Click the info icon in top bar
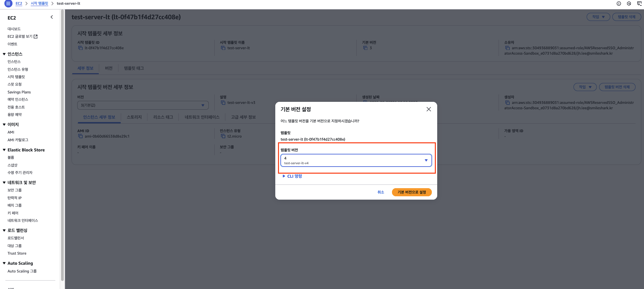 619,3
